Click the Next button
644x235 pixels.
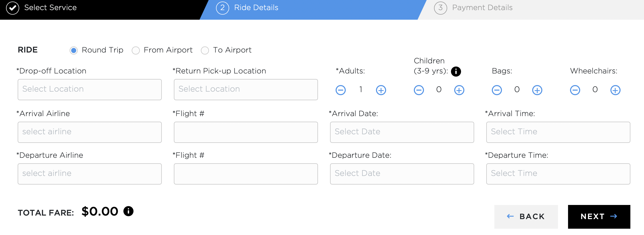599,217
